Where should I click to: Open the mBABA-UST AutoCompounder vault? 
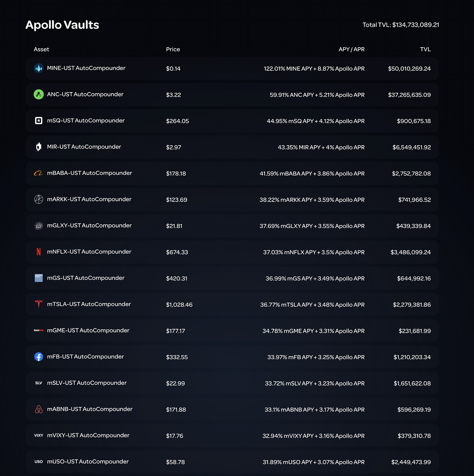(x=232, y=174)
